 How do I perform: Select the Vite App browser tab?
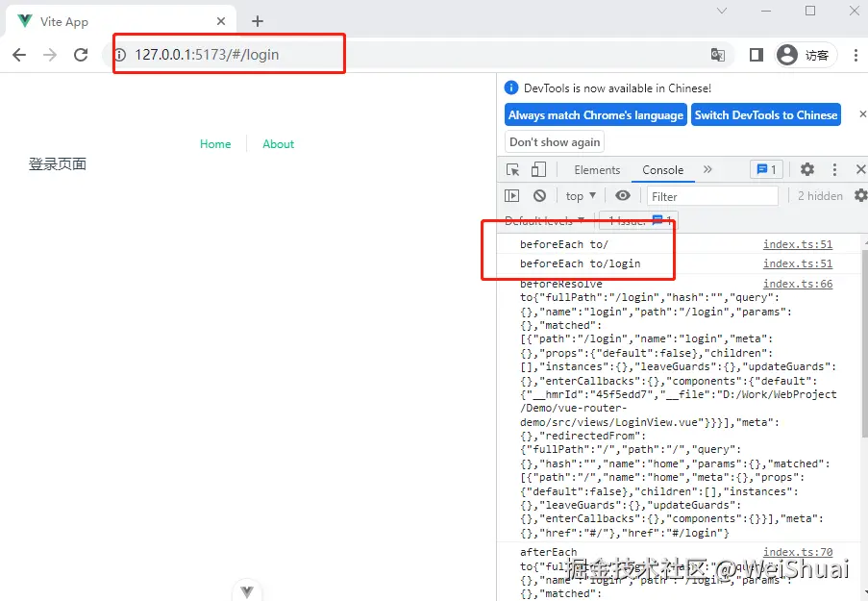121,21
